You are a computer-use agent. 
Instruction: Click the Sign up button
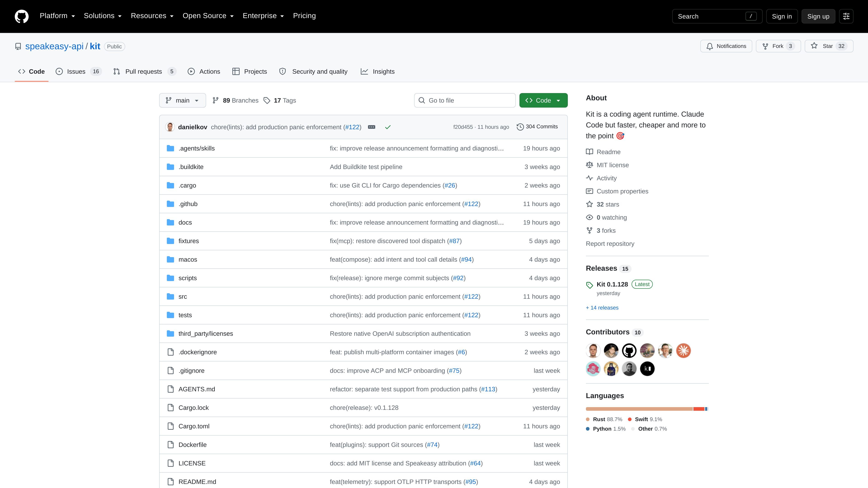point(818,16)
